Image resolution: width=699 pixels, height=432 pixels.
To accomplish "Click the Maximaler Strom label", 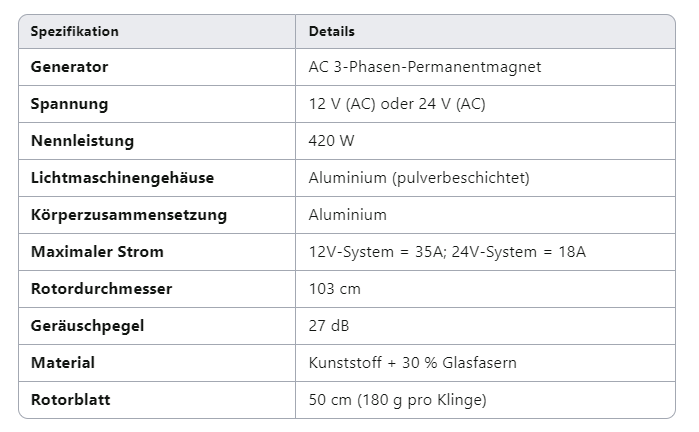I will 97,252.
